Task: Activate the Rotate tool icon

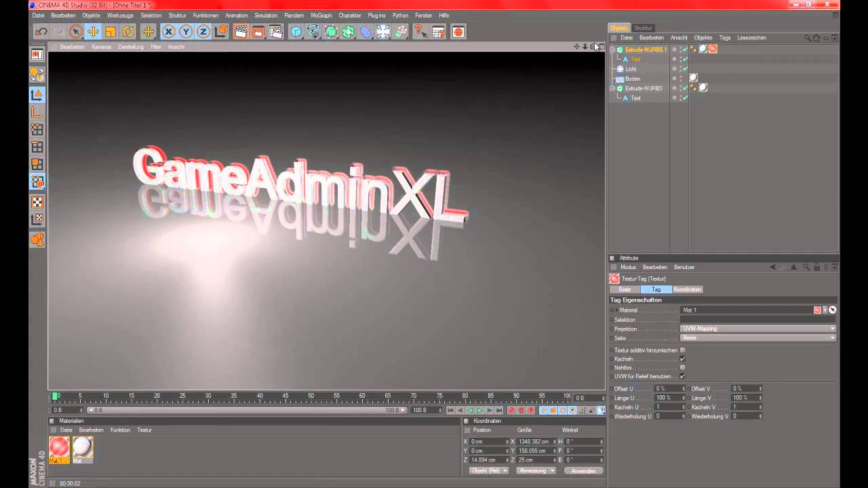Action: point(128,32)
